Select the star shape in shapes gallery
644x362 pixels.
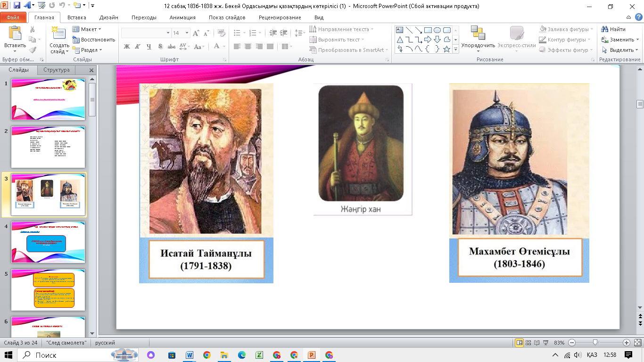(x=446, y=49)
